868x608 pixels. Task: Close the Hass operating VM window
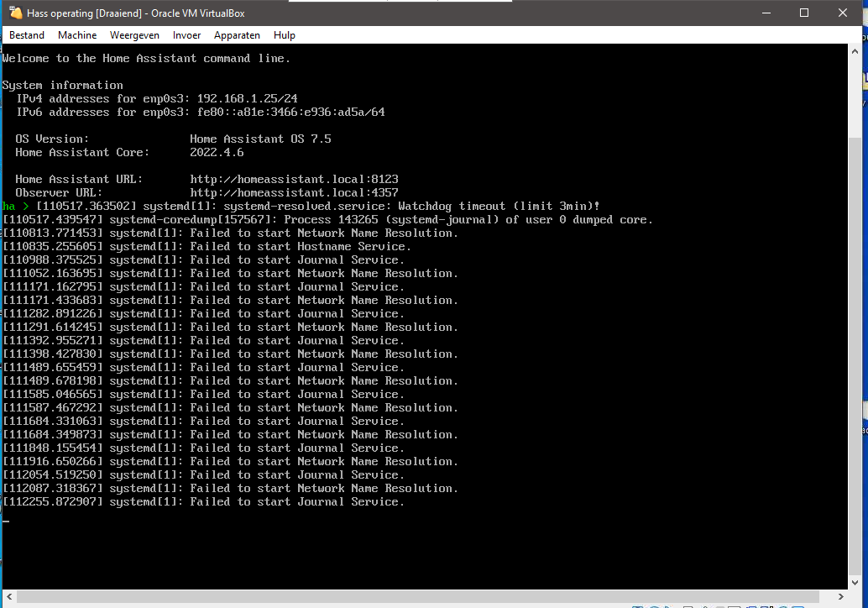843,13
